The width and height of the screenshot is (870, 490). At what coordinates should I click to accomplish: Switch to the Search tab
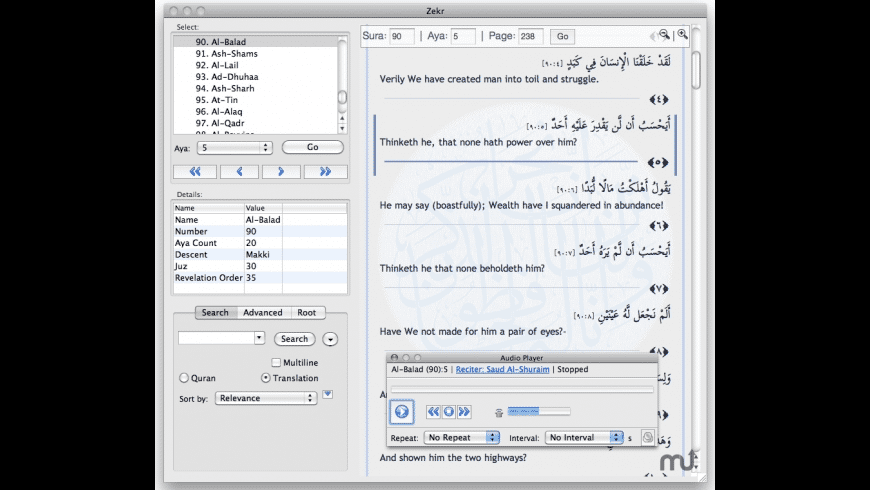[215, 312]
